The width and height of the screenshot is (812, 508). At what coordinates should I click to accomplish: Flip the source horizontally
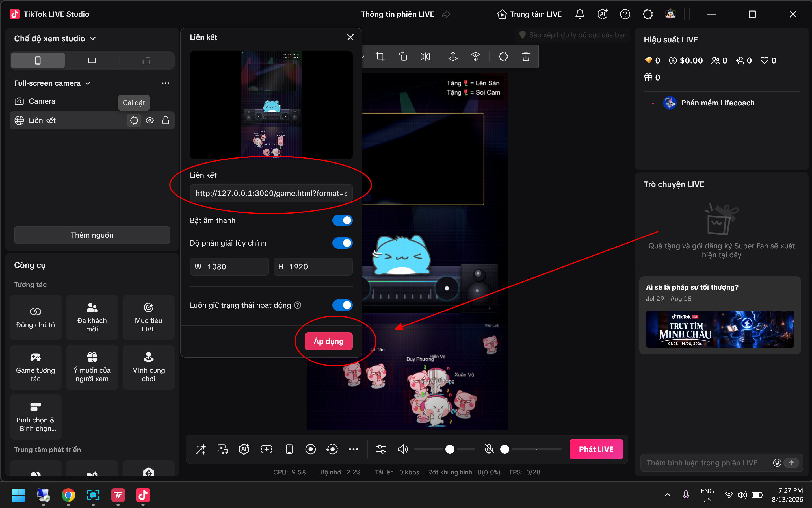click(425, 57)
